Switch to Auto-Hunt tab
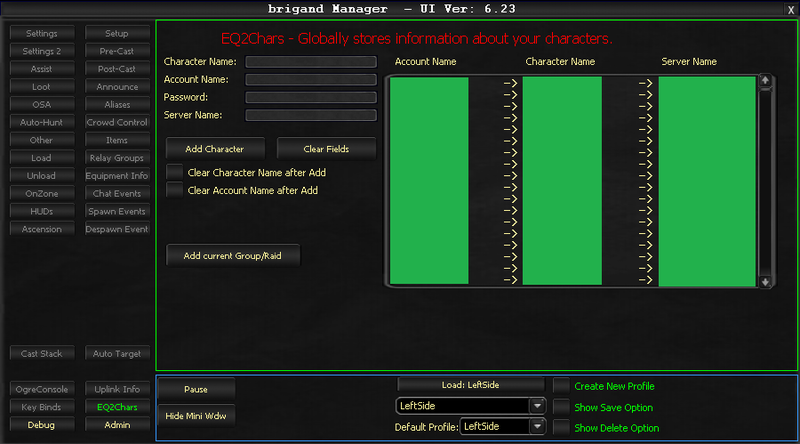Viewport: 800px width, 444px height. [42, 122]
